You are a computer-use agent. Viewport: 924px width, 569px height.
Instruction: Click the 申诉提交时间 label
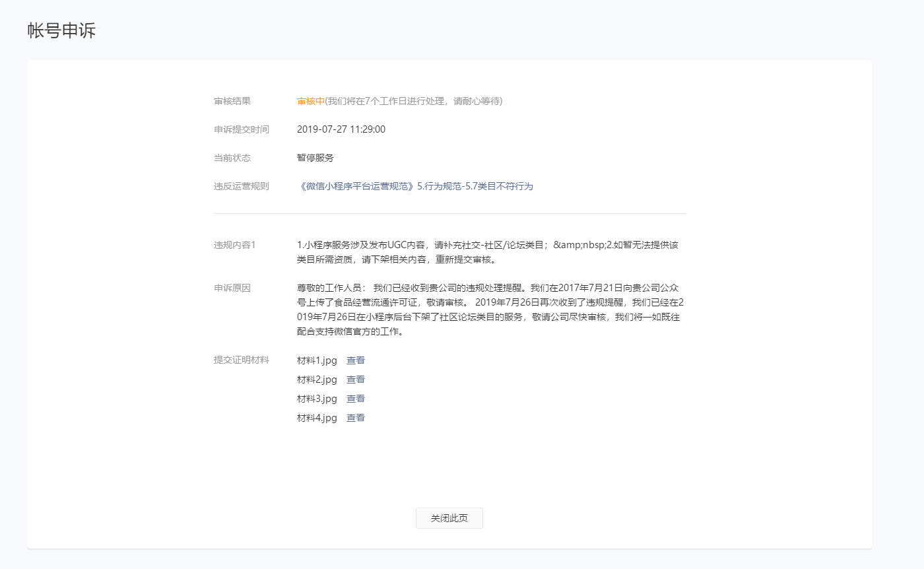click(242, 129)
